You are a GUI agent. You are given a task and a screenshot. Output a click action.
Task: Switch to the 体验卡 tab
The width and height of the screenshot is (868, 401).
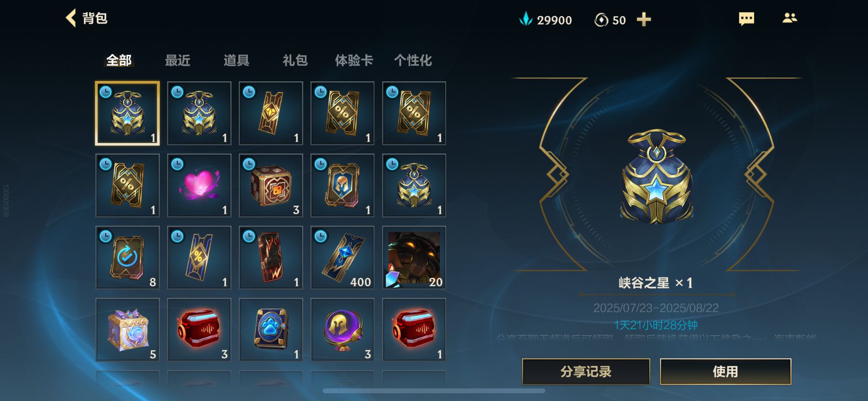[x=354, y=61]
